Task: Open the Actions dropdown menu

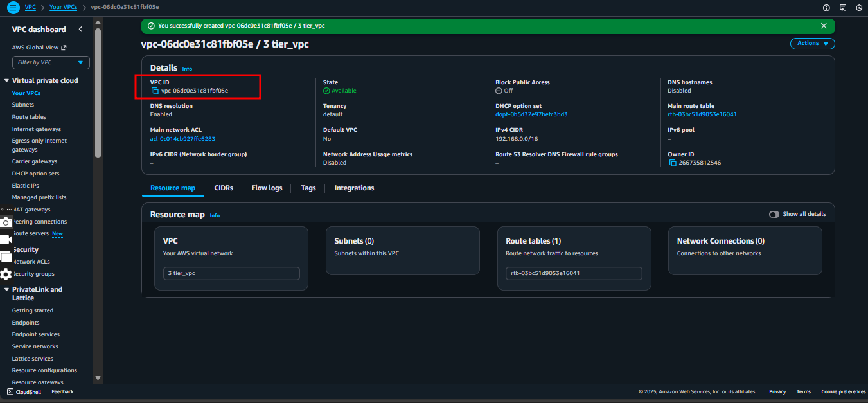Action: [813, 44]
